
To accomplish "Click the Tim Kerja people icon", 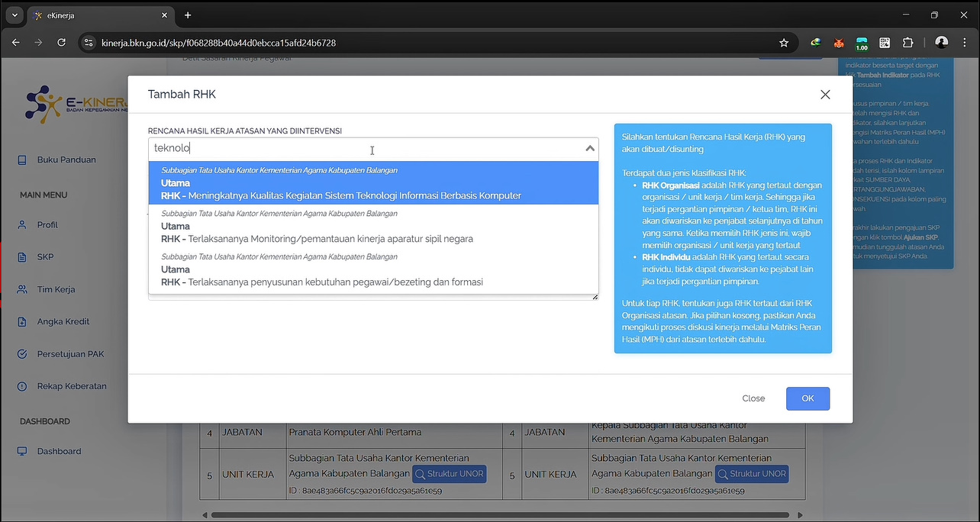I will 22,290.
